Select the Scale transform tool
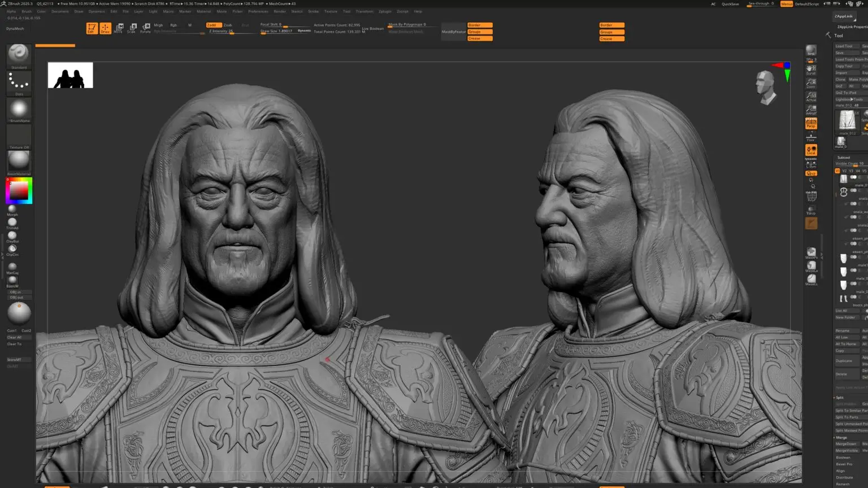 [132, 28]
